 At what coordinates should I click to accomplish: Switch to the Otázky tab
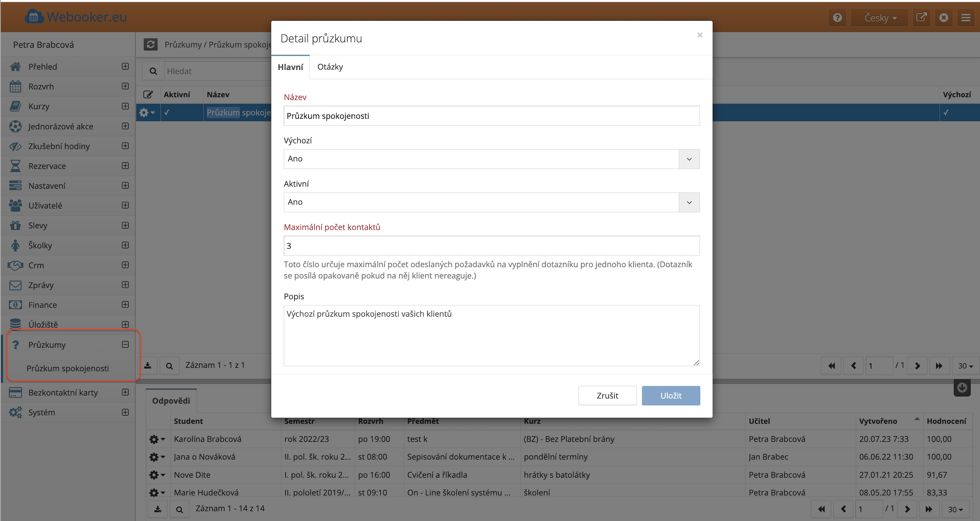pyautogui.click(x=330, y=67)
